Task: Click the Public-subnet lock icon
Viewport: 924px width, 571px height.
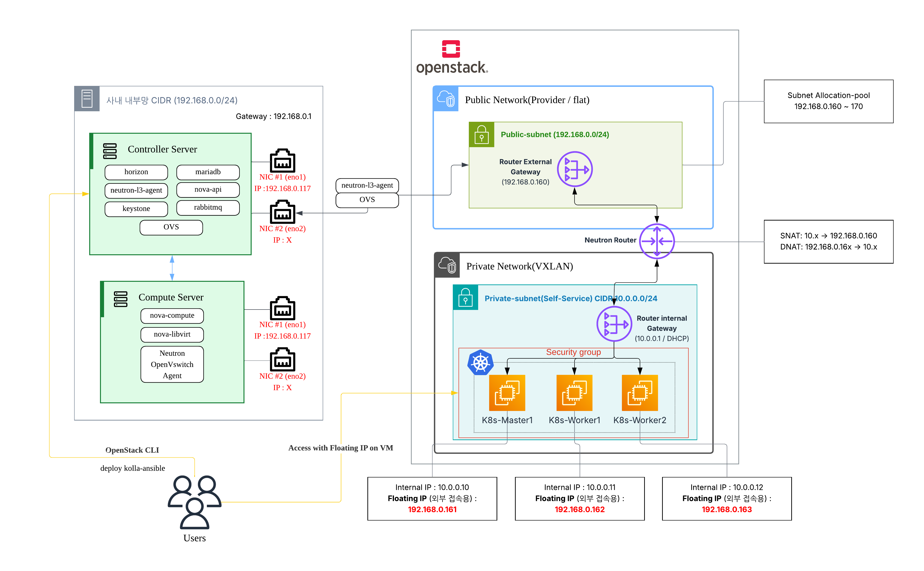Action: click(481, 134)
